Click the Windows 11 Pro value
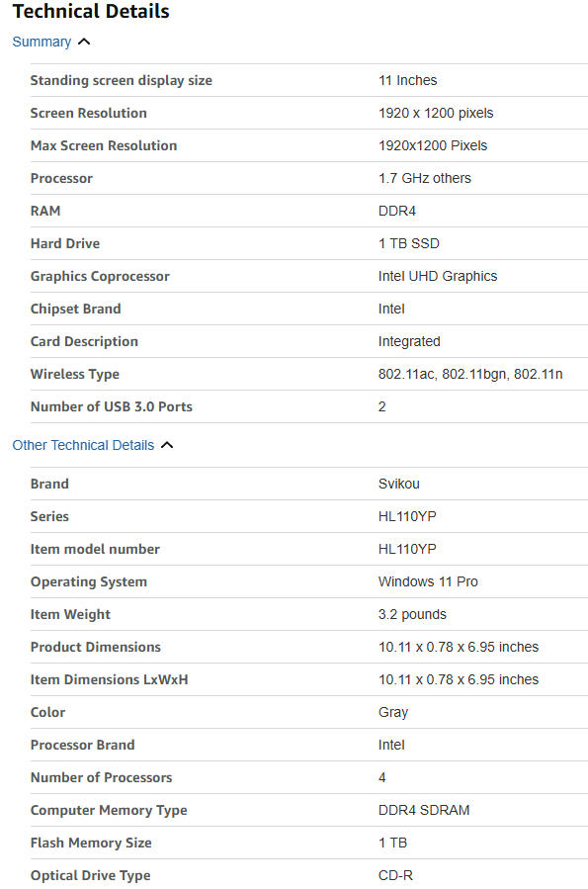 point(428,582)
